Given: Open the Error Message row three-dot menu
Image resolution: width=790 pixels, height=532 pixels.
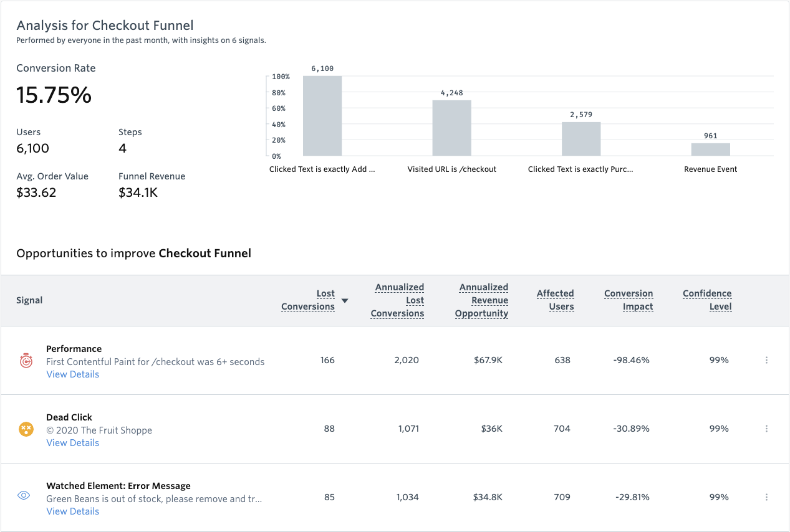Looking at the screenshot, I should (766, 497).
